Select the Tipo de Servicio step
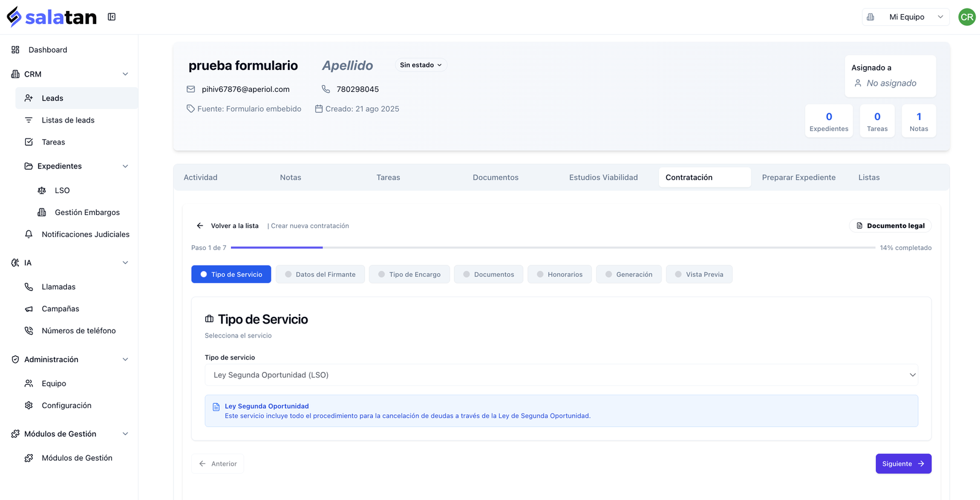The width and height of the screenshot is (980, 500). coord(231,275)
